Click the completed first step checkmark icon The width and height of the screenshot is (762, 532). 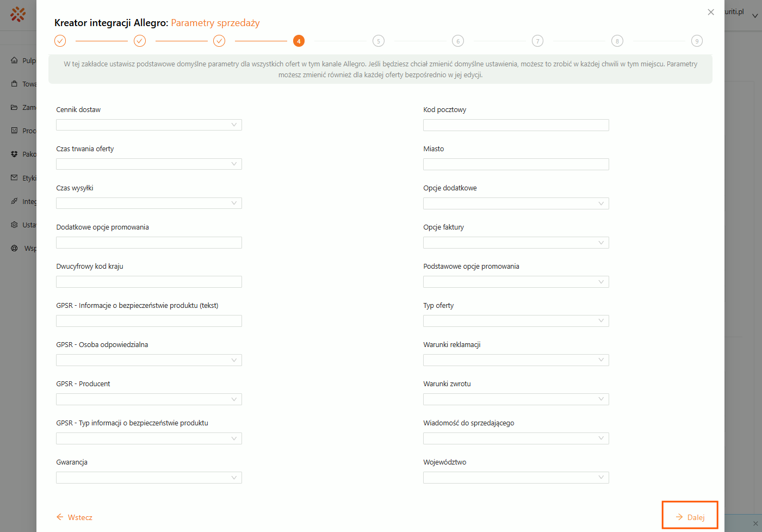click(x=60, y=41)
